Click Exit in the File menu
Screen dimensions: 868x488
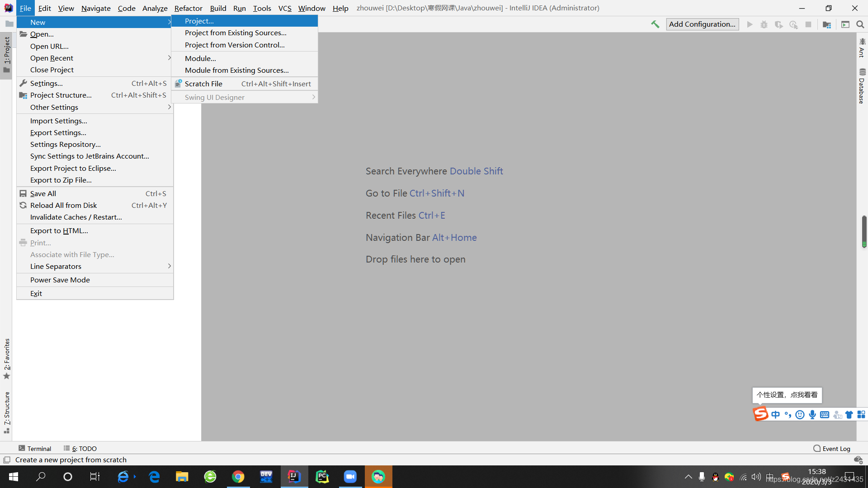[95, 293]
